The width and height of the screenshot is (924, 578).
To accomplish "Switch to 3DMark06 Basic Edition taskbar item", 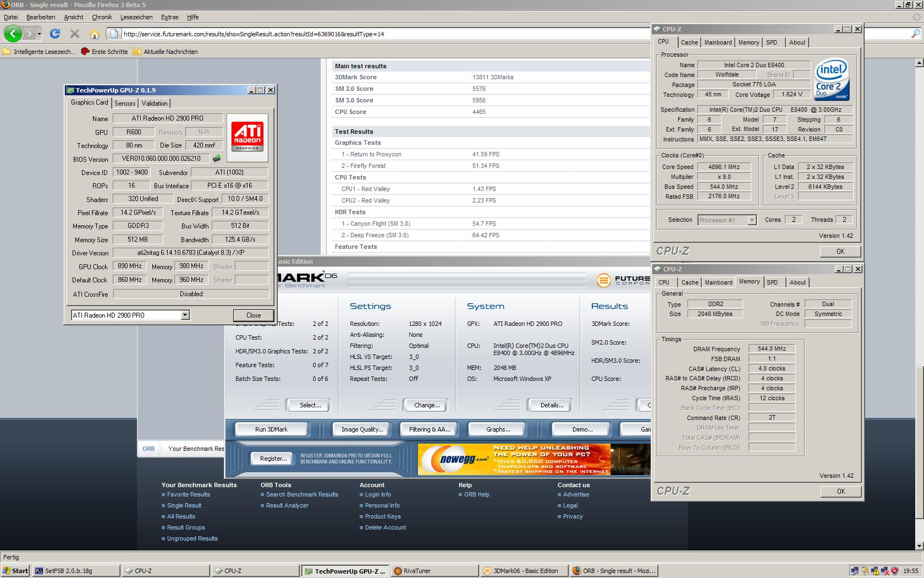I will [524, 571].
